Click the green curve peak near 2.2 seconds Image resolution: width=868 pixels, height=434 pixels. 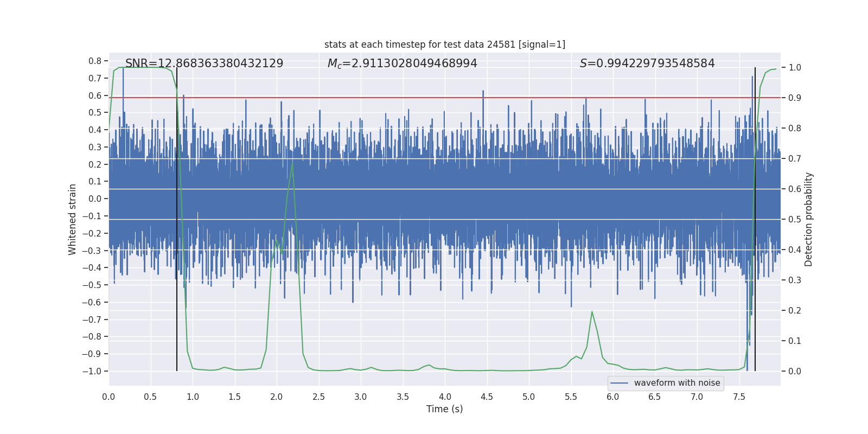point(292,162)
